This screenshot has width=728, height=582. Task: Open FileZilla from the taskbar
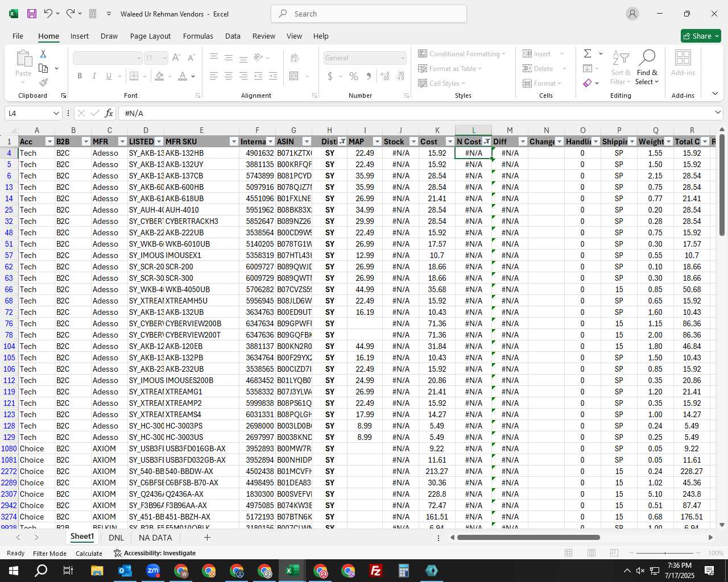coord(376,571)
